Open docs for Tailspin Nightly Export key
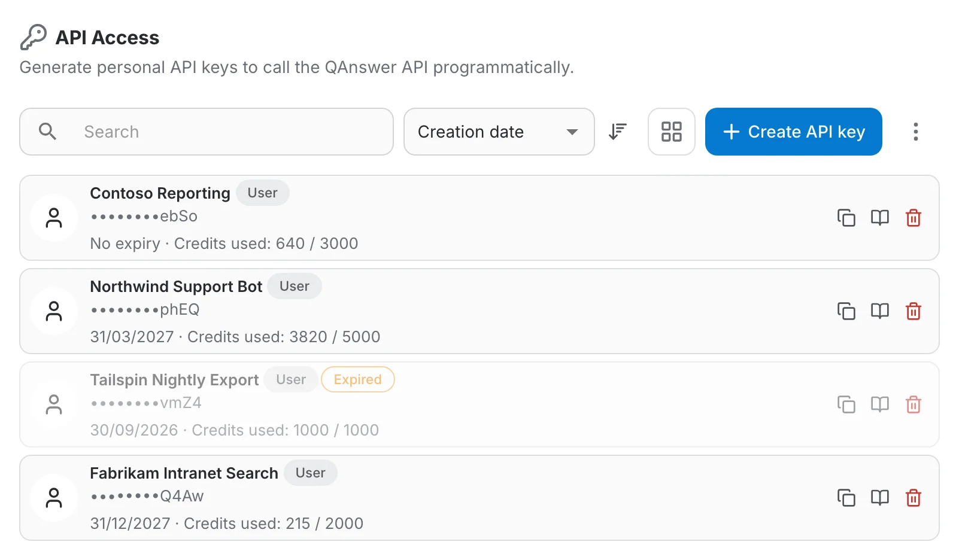959x560 pixels. [879, 404]
